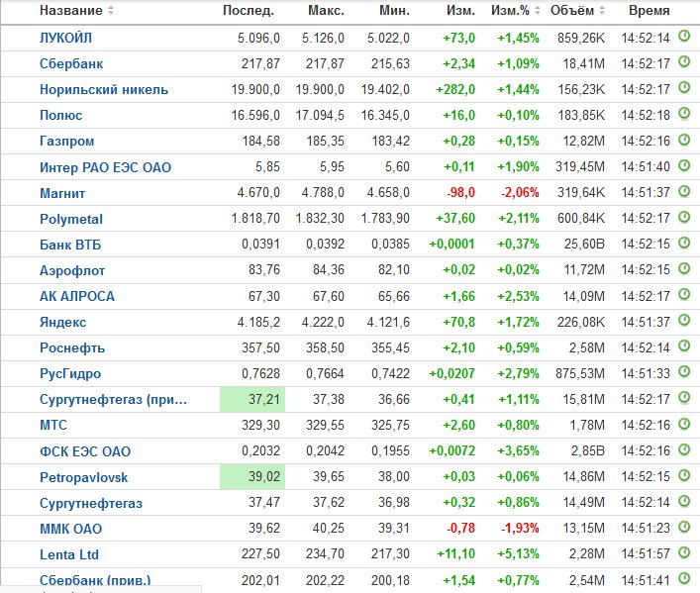Click the clock icon in Норильский никель row
The width and height of the screenshot is (700, 593).
coord(684,88)
